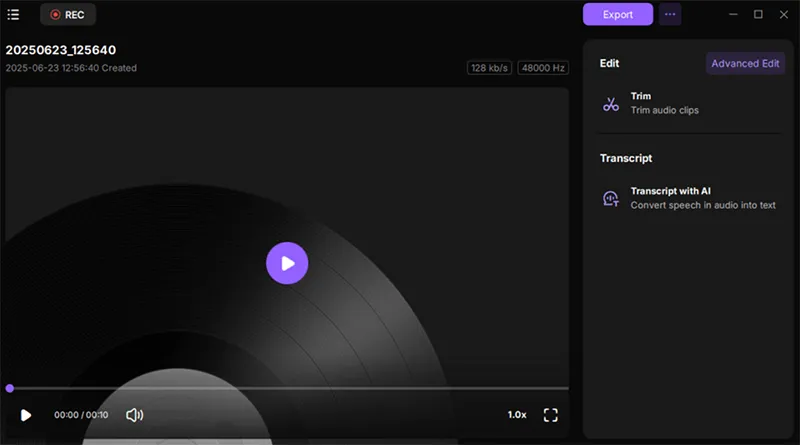Screen dimensions: 800x445
Task: Export the audio recording
Action: coord(618,14)
